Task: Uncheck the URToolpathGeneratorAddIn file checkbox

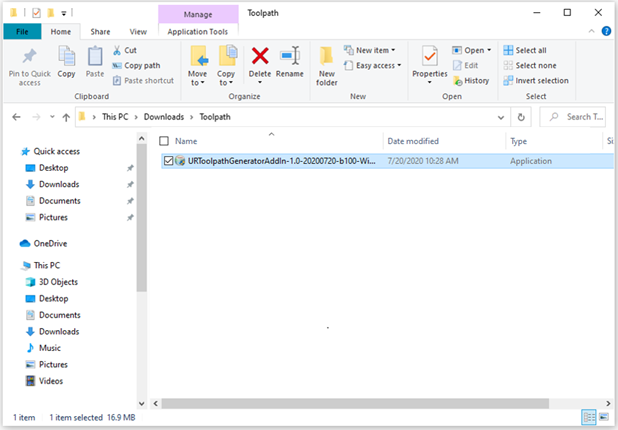Action: point(168,161)
